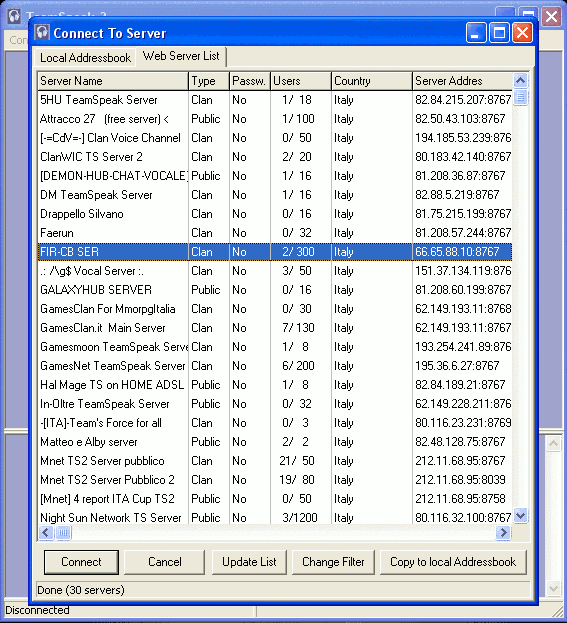Select ClanWIC TS Server 2
The image size is (567, 623).
coord(275,157)
